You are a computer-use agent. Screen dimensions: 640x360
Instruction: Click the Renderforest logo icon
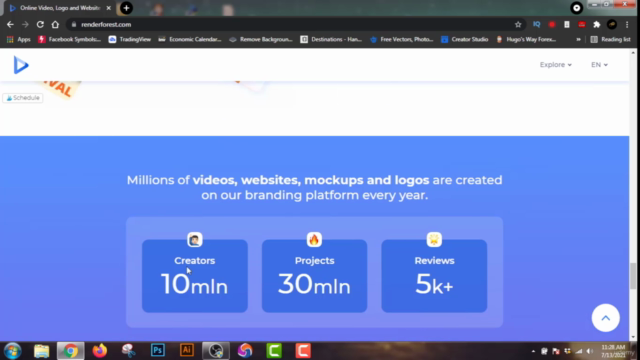(21, 65)
